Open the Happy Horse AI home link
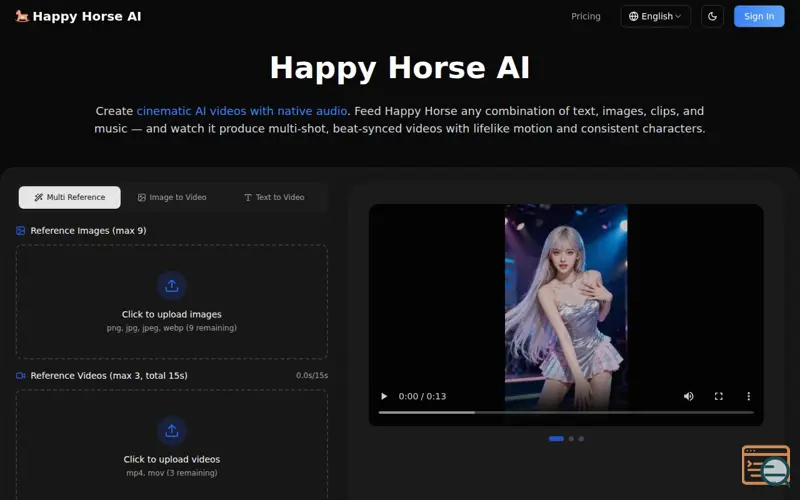This screenshot has width=800, height=500. 78,16
